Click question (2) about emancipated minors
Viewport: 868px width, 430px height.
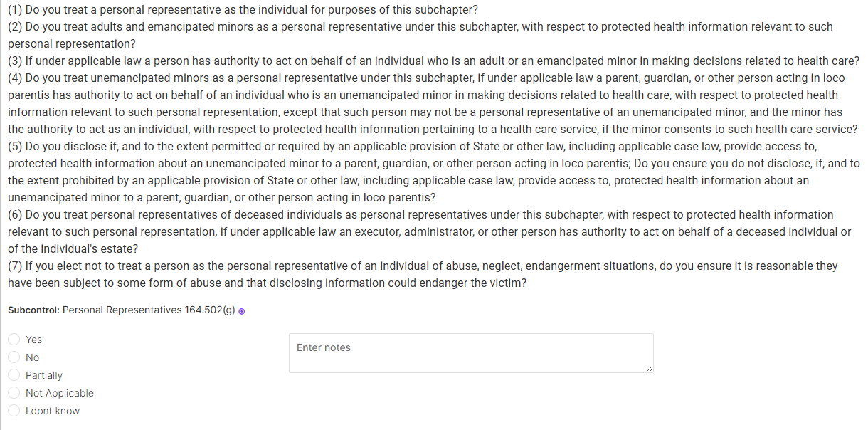pos(420,35)
